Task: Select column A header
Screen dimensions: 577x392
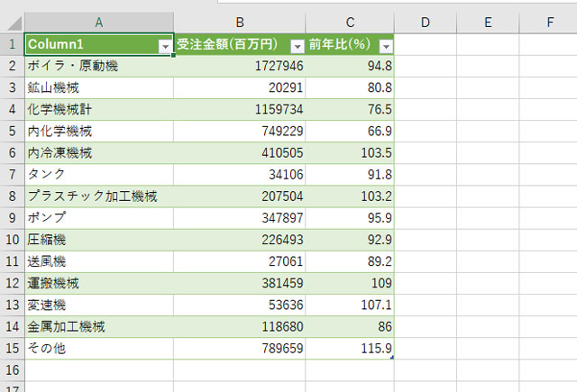Action: coord(98,21)
